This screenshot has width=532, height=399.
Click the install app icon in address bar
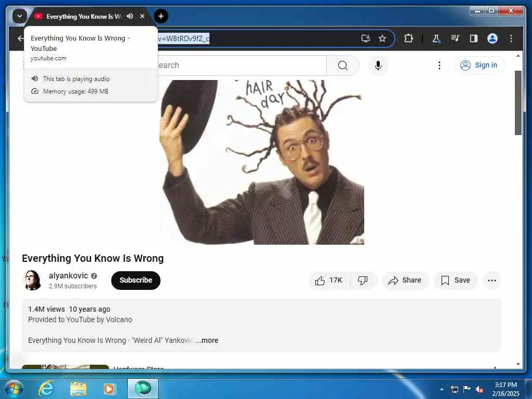pyautogui.click(x=365, y=38)
